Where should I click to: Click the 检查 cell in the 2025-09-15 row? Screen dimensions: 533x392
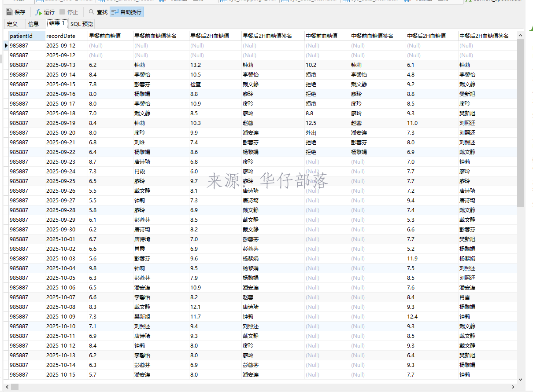click(x=196, y=84)
